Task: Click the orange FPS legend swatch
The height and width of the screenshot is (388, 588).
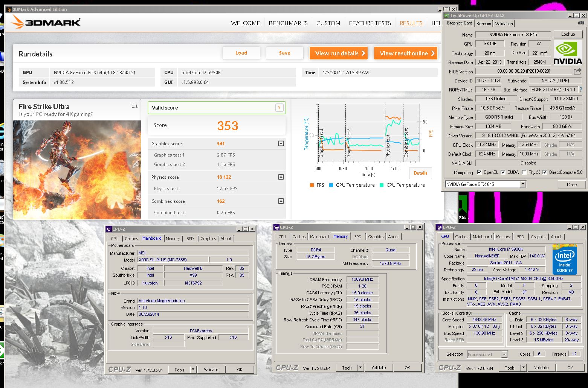Action: coord(312,185)
